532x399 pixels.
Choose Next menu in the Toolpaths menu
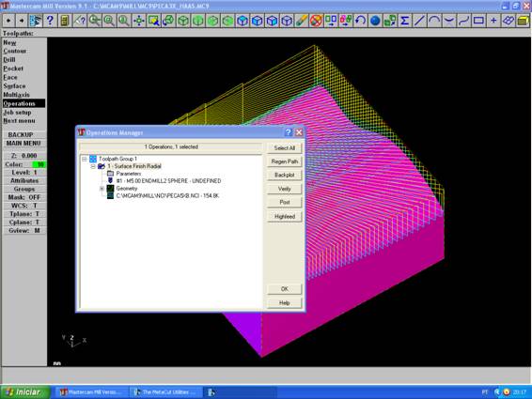point(19,121)
